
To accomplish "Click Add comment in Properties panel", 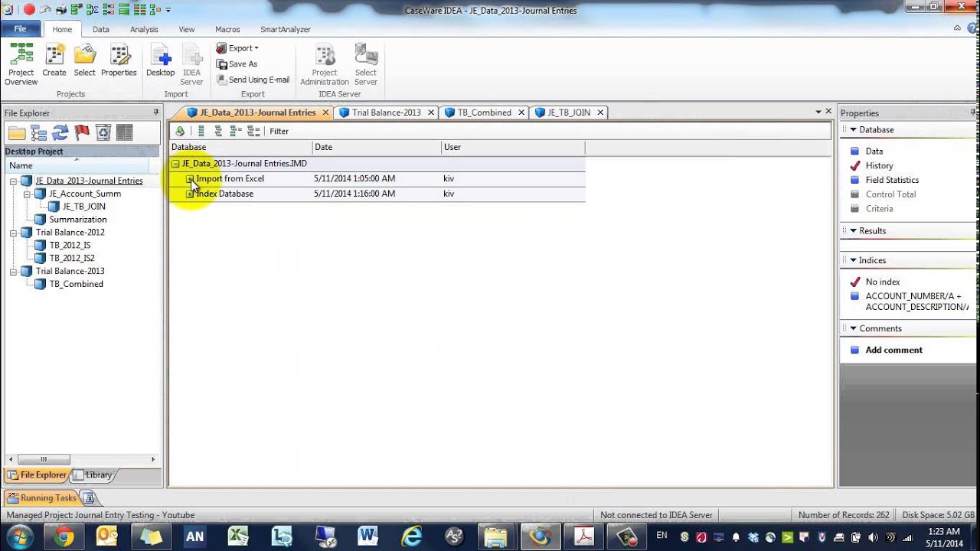I will (x=893, y=350).
